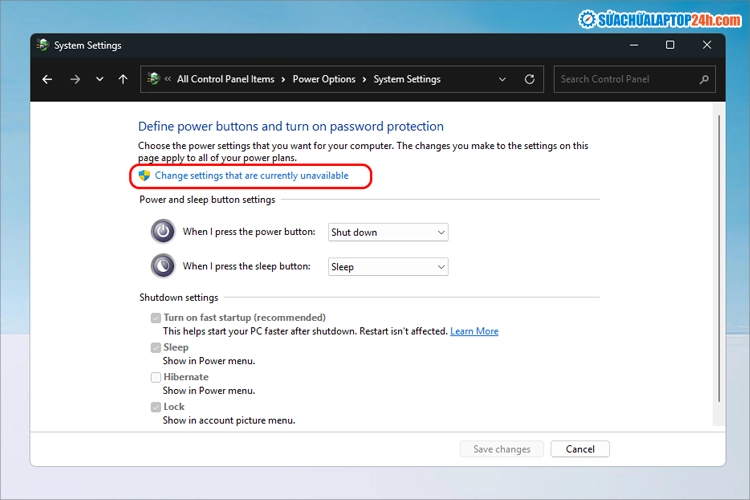Open address bar history dropdown
This screenshot has height=500, width=750.
coord(502,79)
